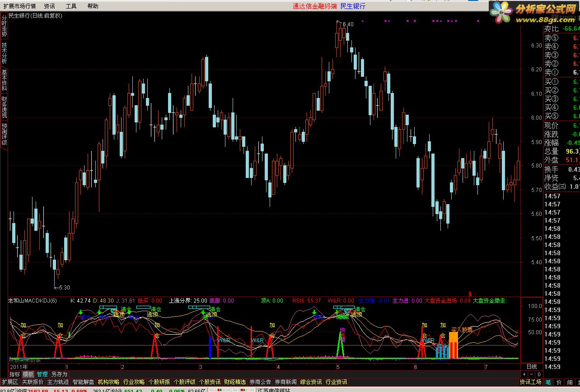Open the 帮助 menu
The height and width of the screenshot is (392, 580).
[93, 6]
